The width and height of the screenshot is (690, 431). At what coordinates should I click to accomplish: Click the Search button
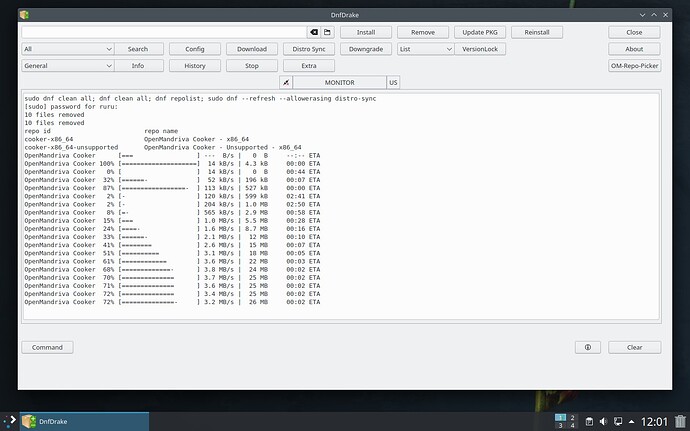(138, 49)
